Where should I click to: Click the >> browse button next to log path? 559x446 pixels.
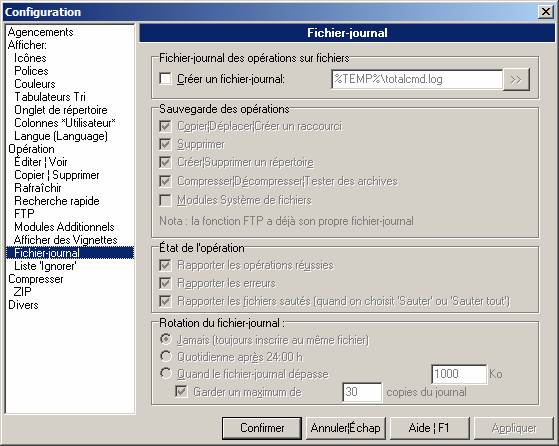point(516,79)
